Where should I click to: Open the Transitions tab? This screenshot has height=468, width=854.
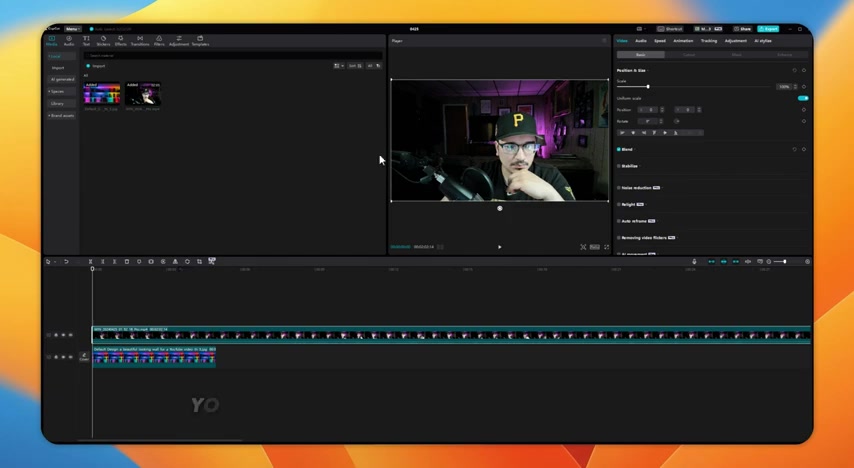pos(140,41)
